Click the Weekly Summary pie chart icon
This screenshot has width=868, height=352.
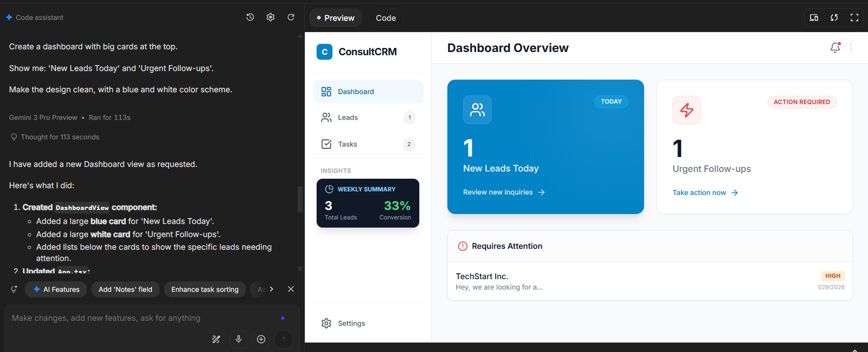coord(329,189)
